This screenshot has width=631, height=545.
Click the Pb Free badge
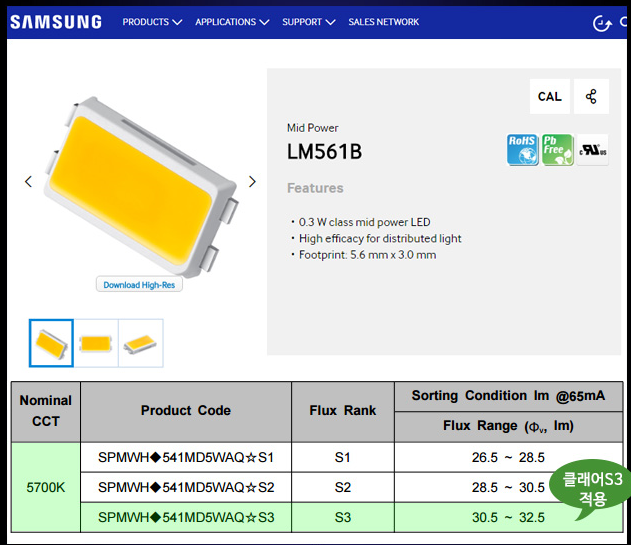coord(557,150)
